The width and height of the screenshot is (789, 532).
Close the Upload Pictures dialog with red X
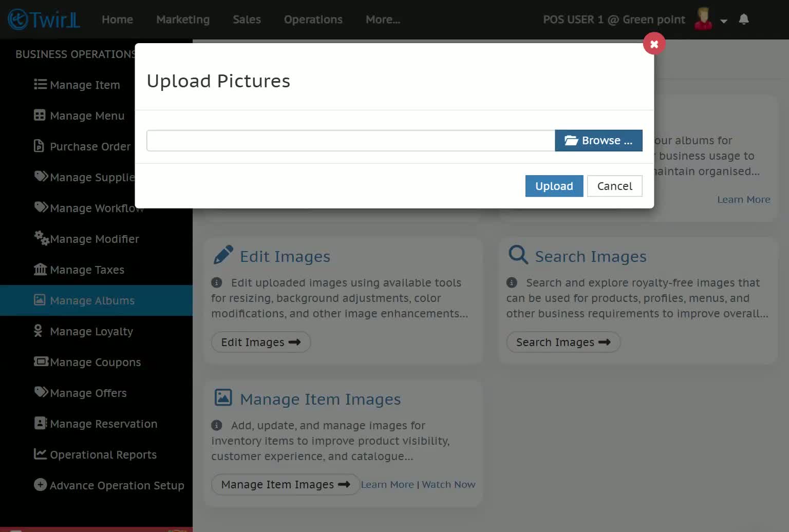[x=654, y=44]
